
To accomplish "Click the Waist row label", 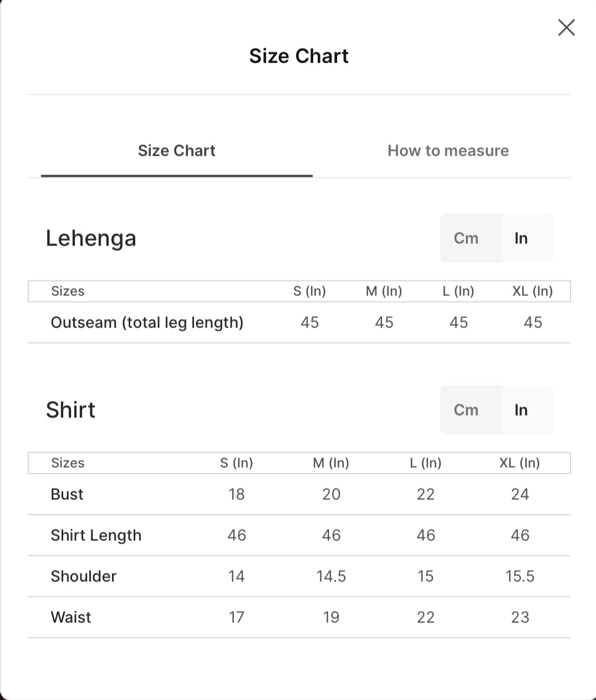I will point(71,617).
